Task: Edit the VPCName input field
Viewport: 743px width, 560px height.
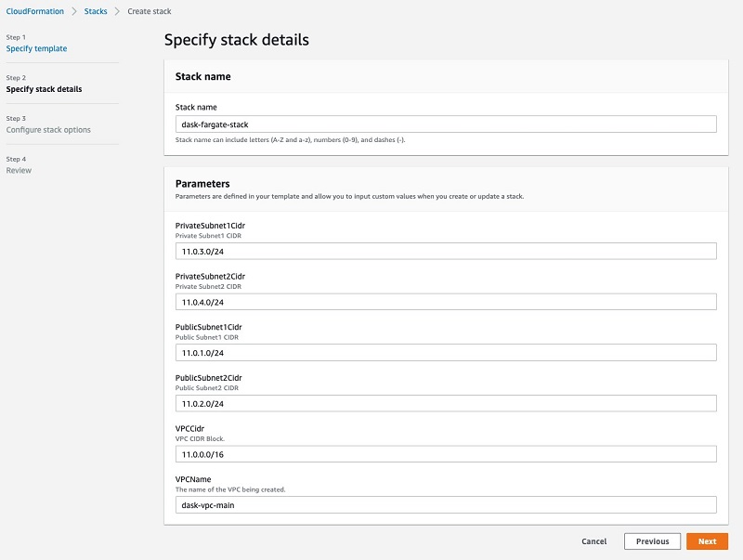Action: click(446, 504)
